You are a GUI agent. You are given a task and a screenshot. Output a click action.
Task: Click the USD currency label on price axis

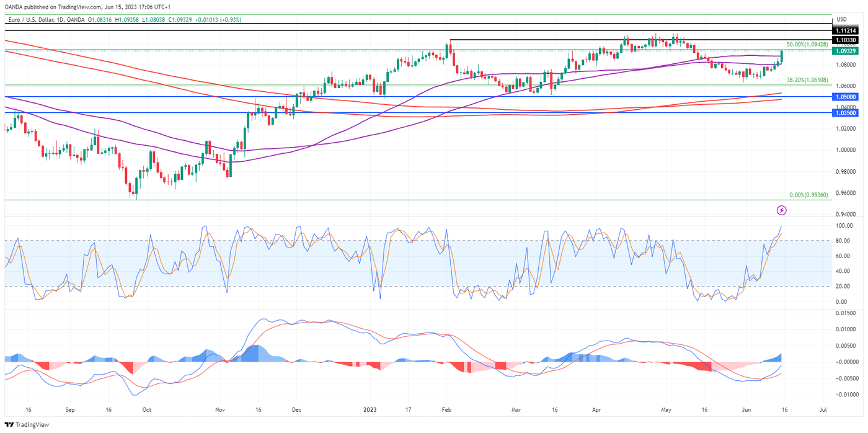coord(841,20)
